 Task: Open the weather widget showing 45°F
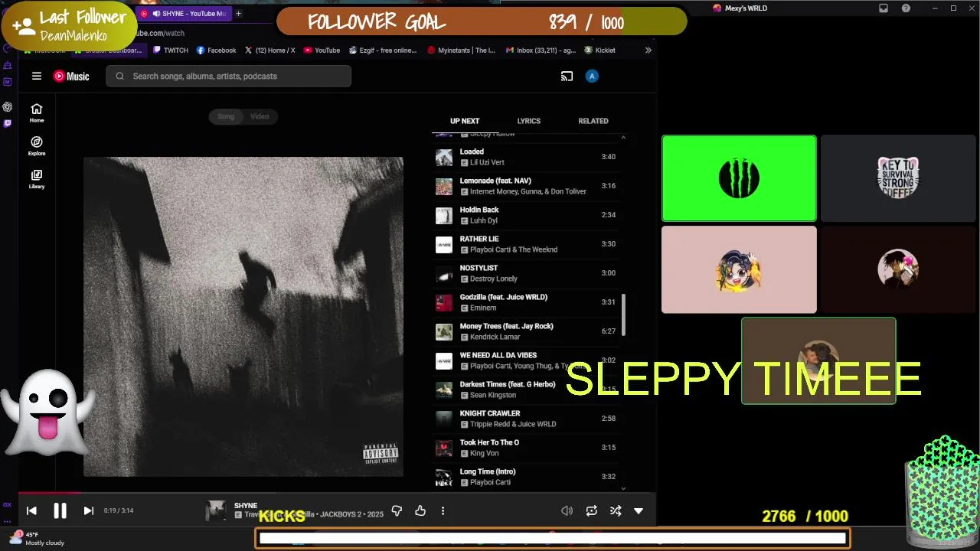(x=36, y=539)
